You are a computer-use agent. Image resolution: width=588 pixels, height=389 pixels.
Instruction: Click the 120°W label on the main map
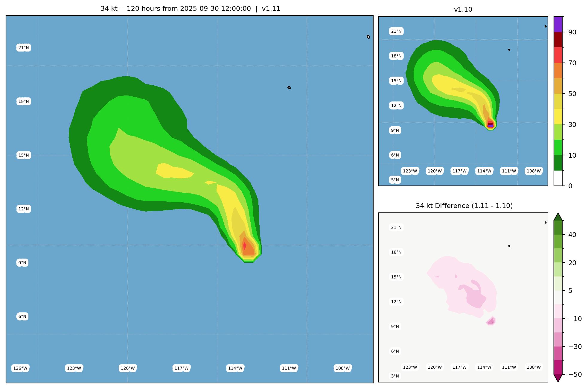(128, 368)
